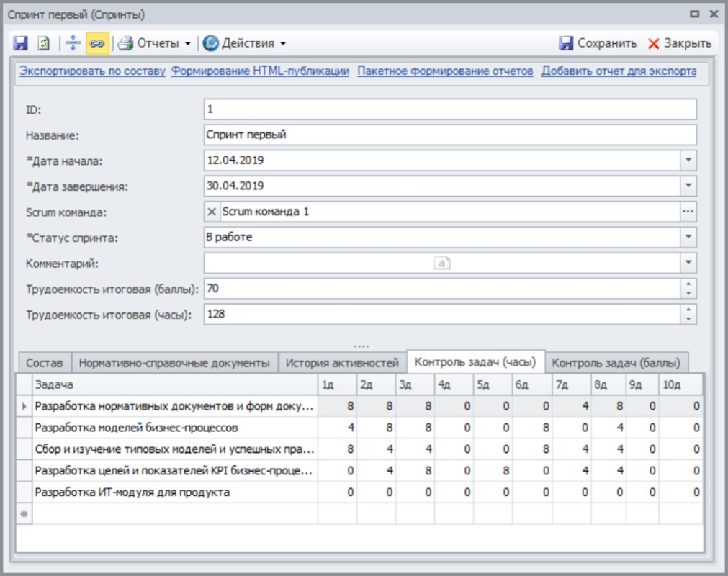Click the Действия globe icon
The image size is (728, 576).
[211, 43]
